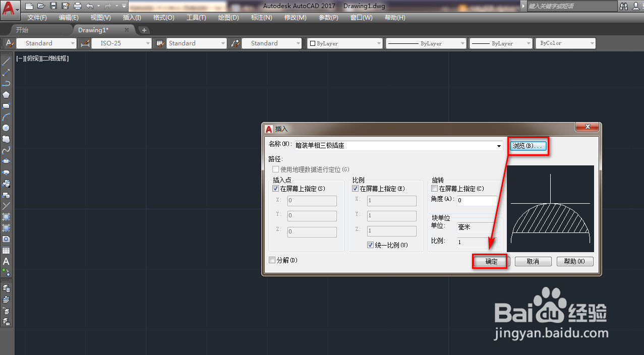This screenshot has width=644, height=355.
Task: Click the [俯视] viewport view label
Action: tap(32, 58)
